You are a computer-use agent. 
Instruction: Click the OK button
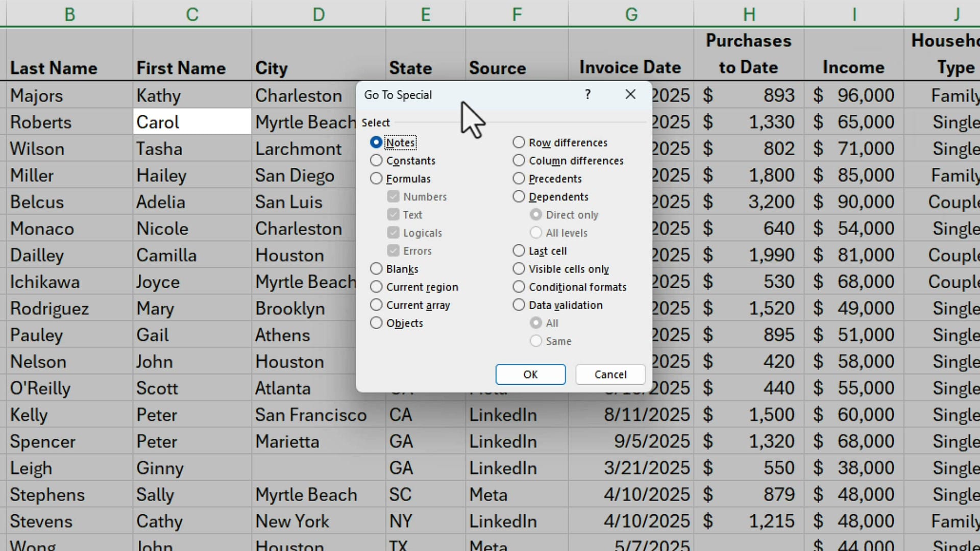click(530, 374)
